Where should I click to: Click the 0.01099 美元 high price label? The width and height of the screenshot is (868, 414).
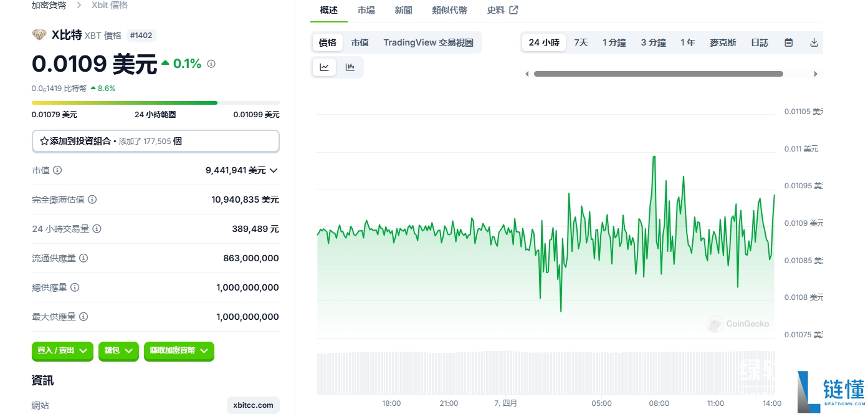(257, 115)
